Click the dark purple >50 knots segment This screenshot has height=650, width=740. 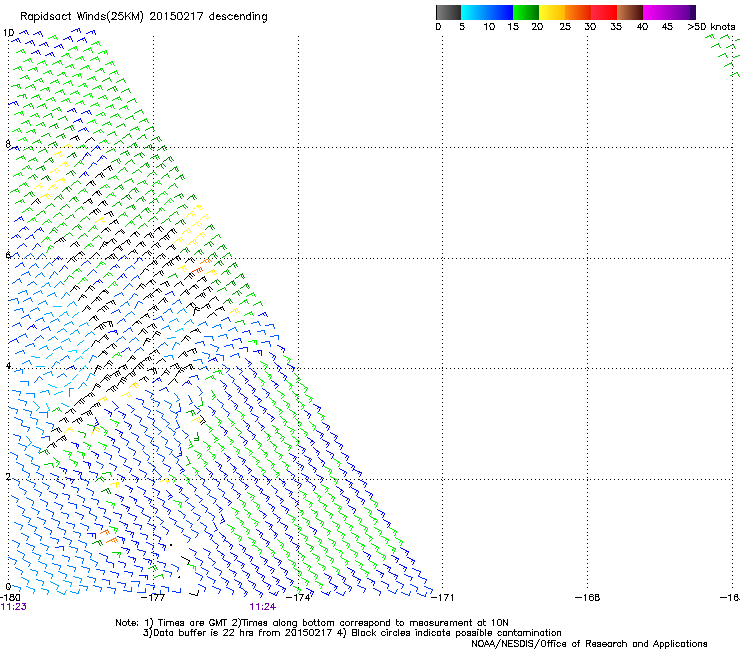click(x=693, y=12)
